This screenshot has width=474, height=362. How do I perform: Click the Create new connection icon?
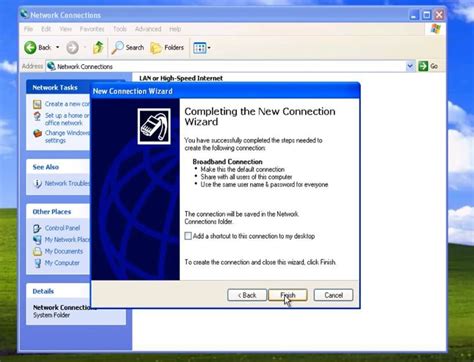pyautogui.click(x=37, y=104)
